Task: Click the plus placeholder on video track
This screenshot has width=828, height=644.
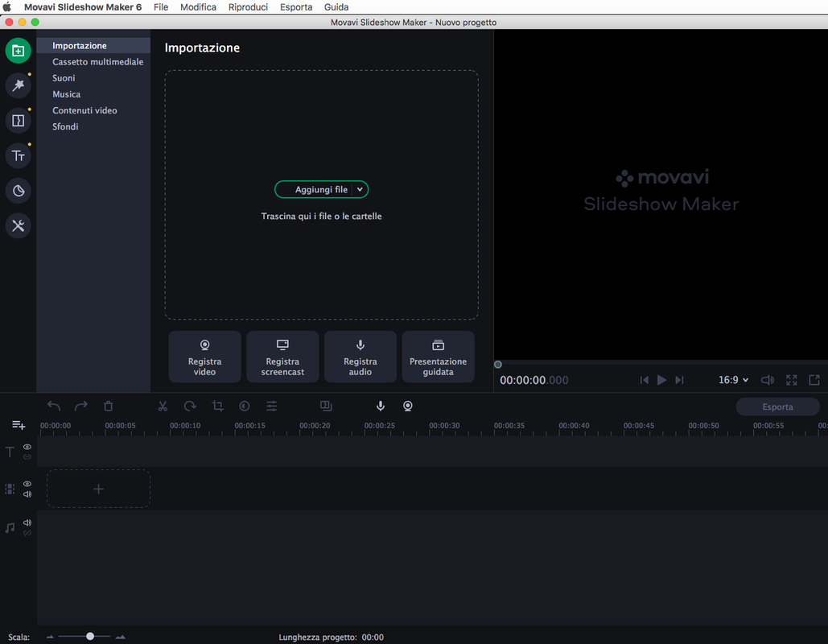Action: point(99,489)
